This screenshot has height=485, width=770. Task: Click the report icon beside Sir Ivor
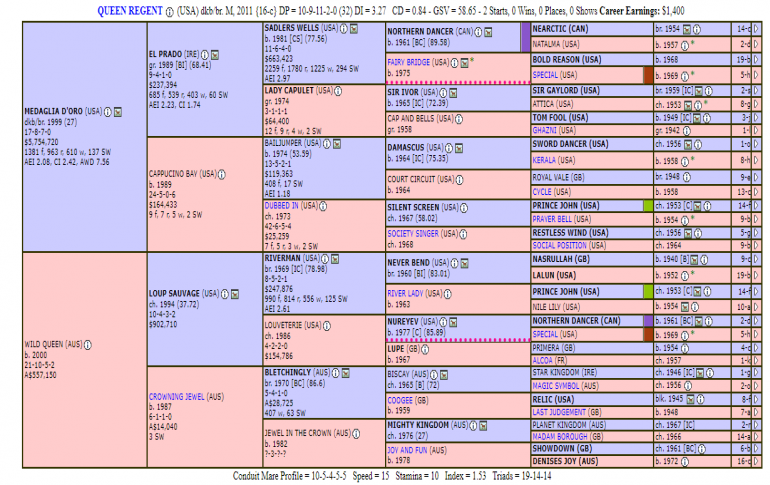pos(453,93)
